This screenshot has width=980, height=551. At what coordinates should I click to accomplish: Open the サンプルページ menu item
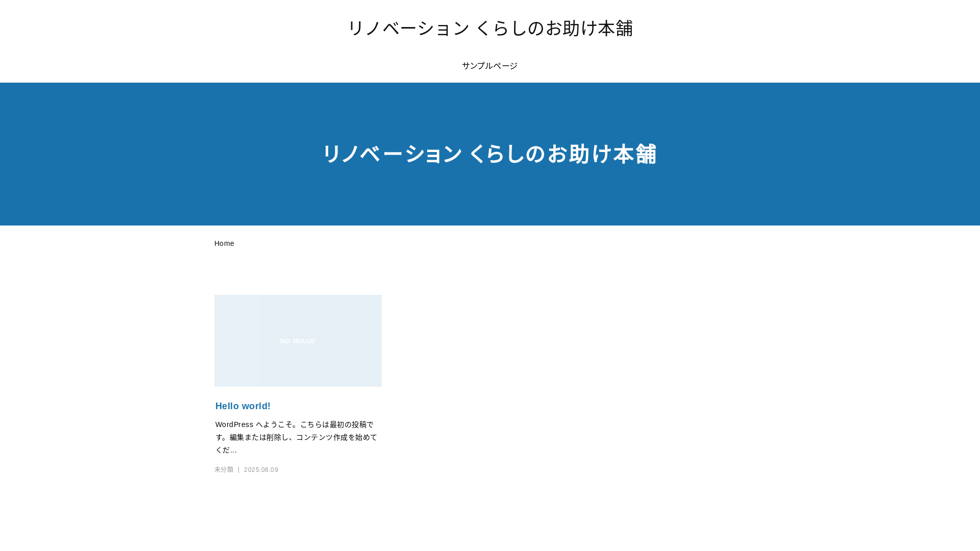click(489, 66)
